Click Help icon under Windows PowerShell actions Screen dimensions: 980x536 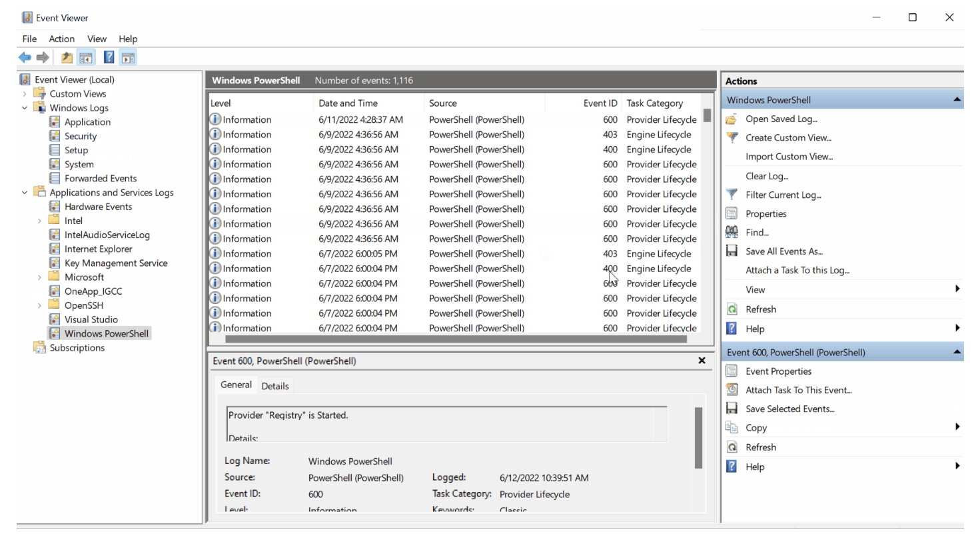732,329
